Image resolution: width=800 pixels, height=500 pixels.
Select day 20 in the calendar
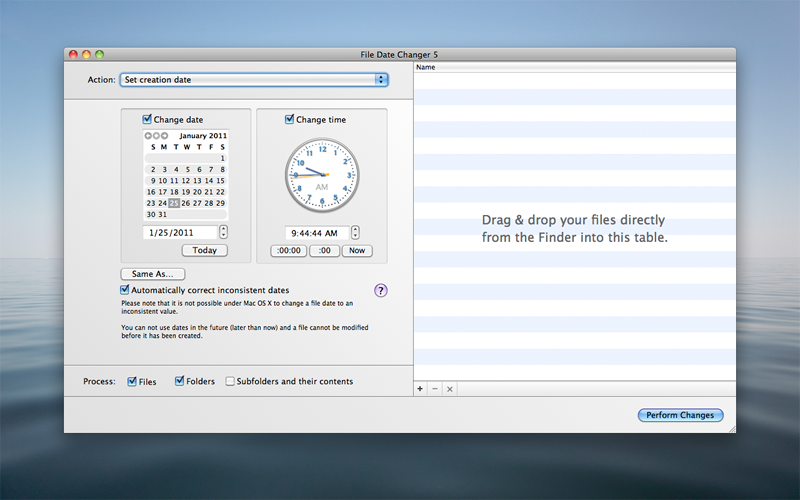click(x=197, y=192)
